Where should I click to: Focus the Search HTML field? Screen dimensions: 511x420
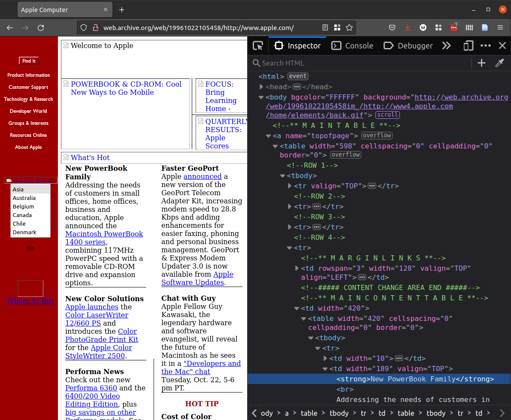coord(362,63)
